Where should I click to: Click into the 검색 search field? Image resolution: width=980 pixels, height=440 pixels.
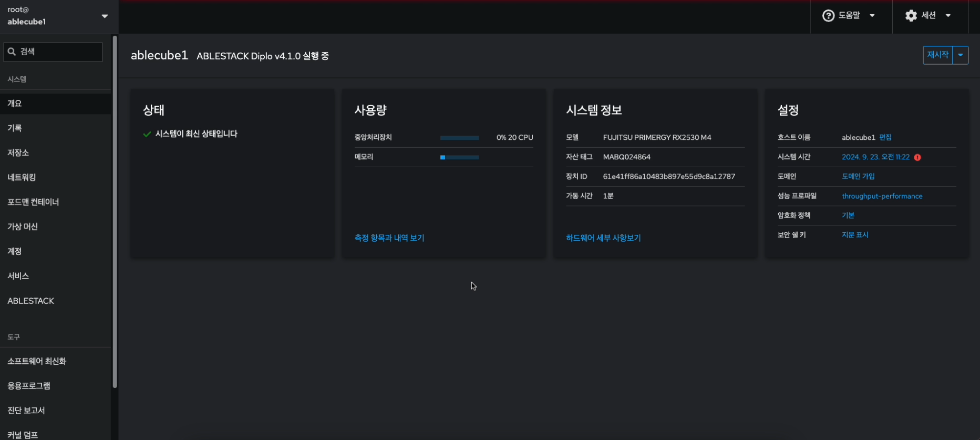point(58,52)
